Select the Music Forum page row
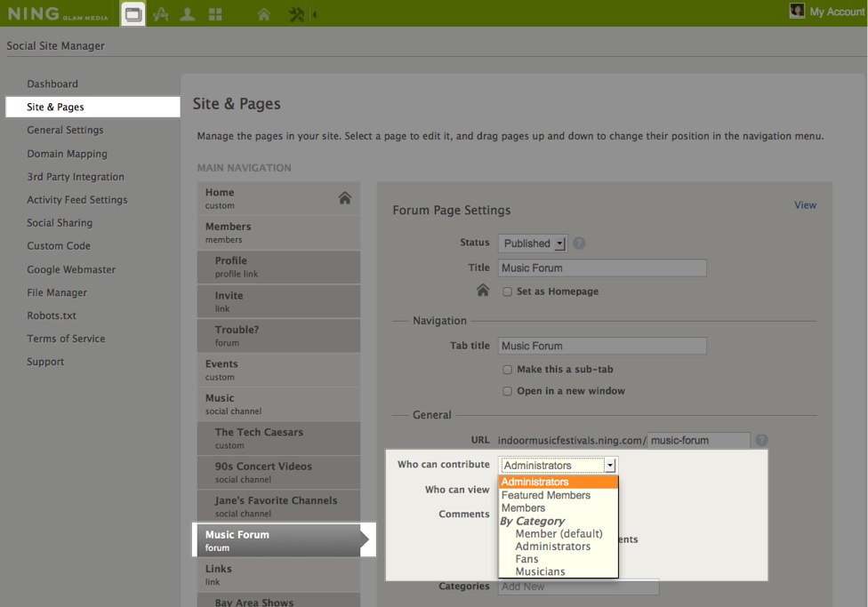Screen dimensions: 868x607 point(282,540)
